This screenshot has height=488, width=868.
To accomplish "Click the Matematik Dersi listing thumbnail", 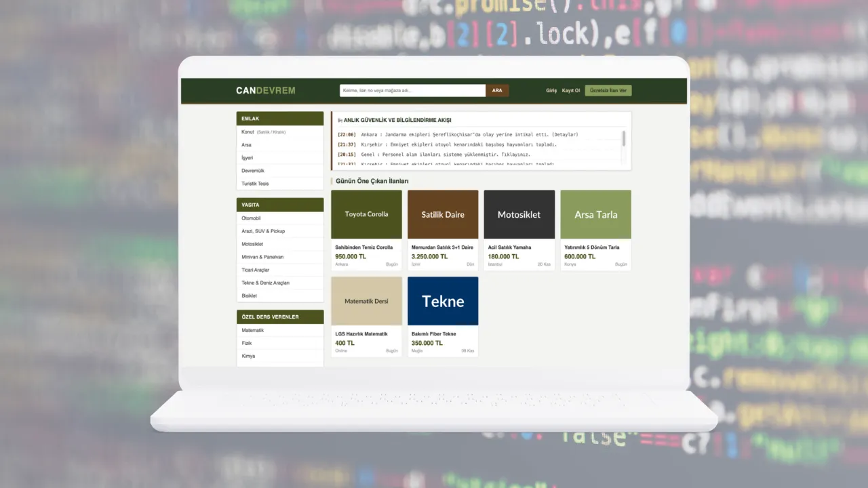I will coord(367,301).
